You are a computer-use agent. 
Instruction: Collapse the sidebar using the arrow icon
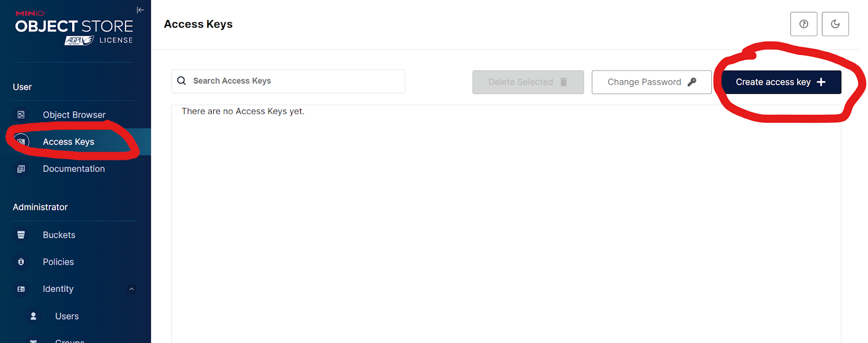[140, 10]
